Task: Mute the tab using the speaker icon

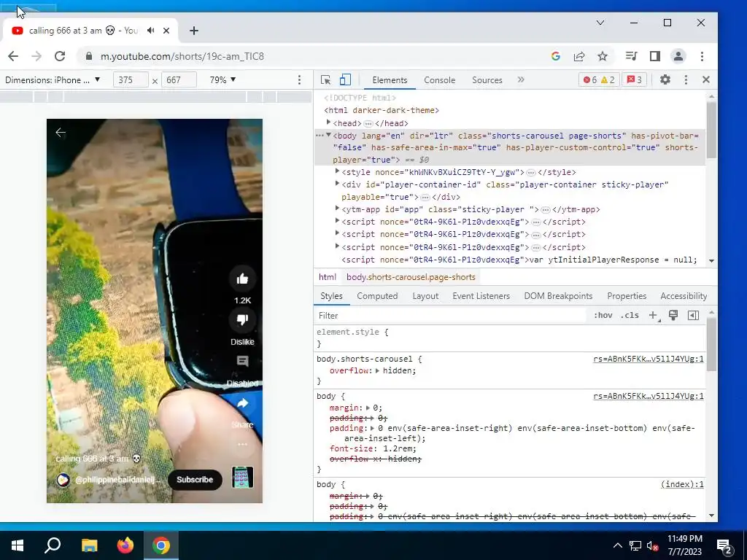Action: tap(150, 31)
